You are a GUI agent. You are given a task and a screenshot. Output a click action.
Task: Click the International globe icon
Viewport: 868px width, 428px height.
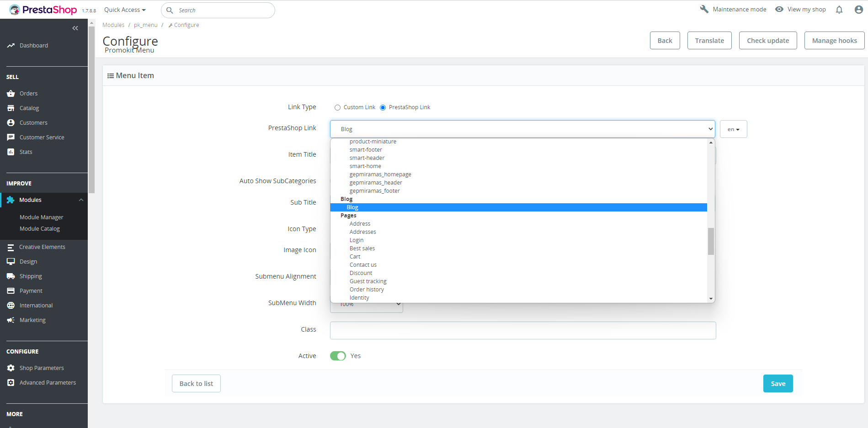click(11, 306)
